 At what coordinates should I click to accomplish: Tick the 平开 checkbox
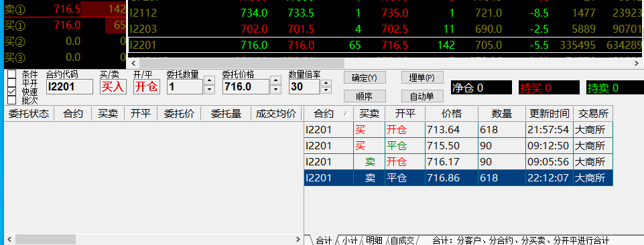pos(12,83)
